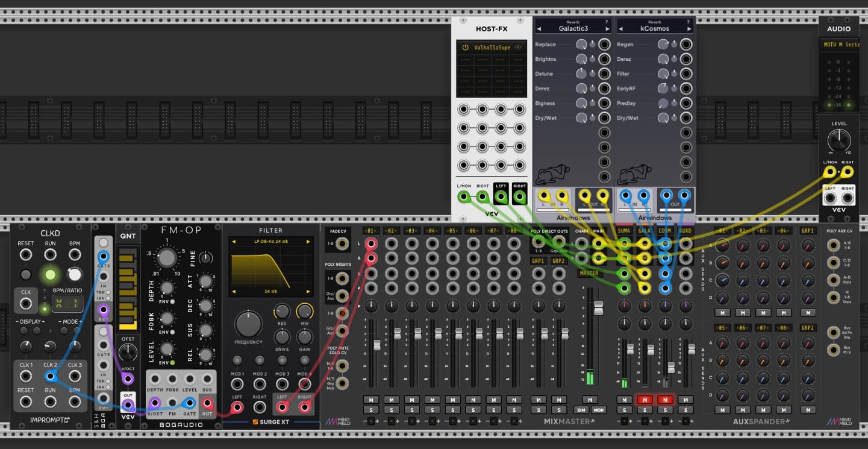Click the Host-FX plugin power icon
Screen dimensions: 868x449
tap(465, 47)
